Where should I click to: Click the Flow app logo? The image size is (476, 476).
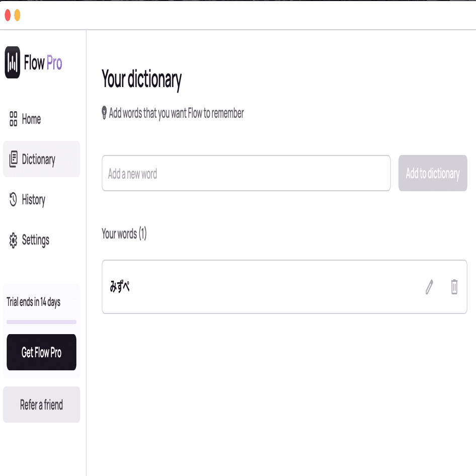(x=13, y=62)
